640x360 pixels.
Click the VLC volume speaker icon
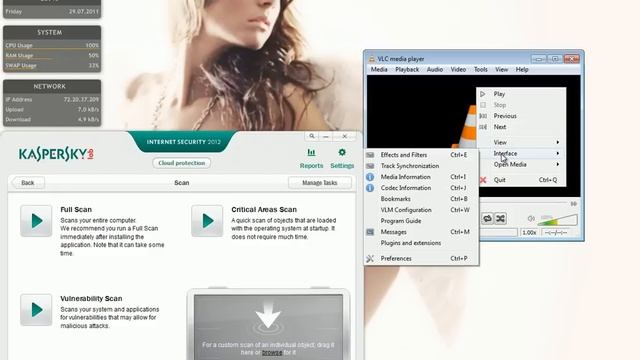point(531,219)
